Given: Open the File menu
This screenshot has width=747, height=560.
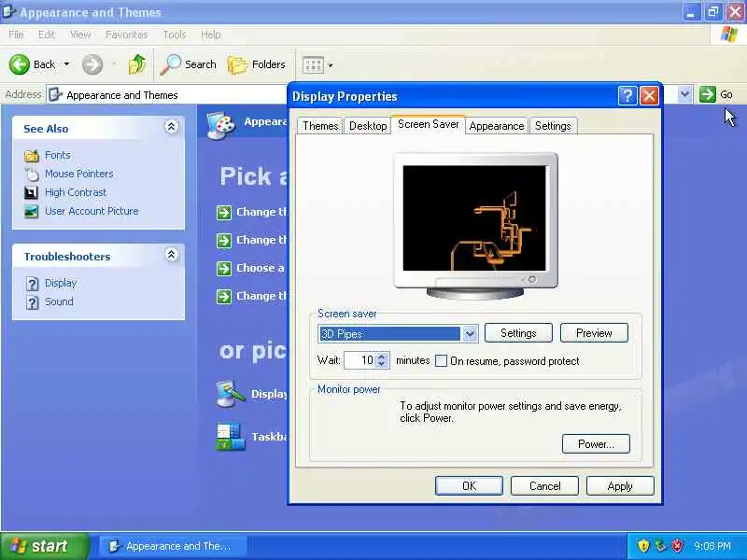Looking at the screenshot, I should (16, 35).
